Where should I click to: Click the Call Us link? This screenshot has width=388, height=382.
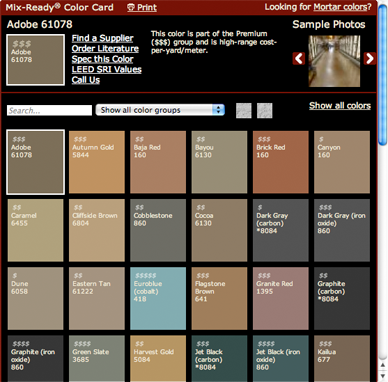[86, 80]
